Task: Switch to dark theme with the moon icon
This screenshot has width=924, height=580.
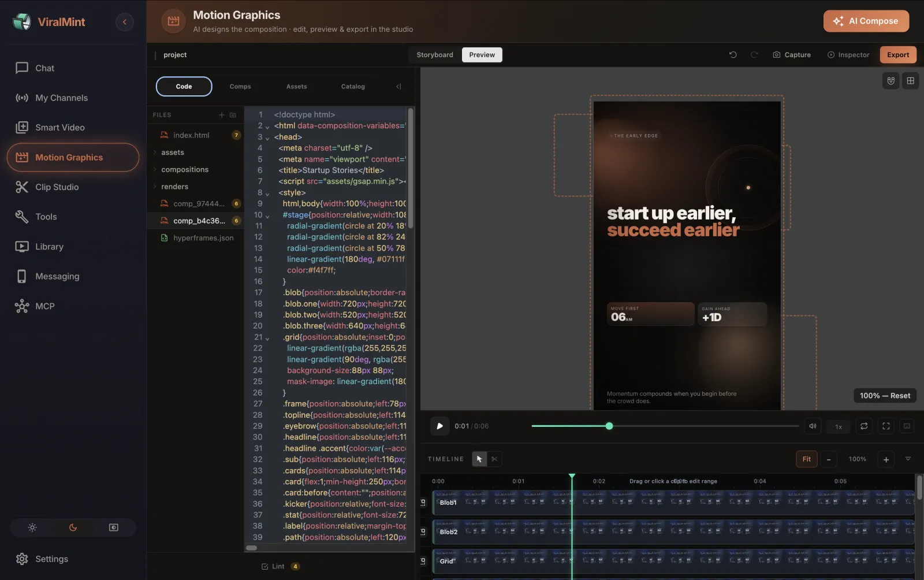Action: pos(73,527)
